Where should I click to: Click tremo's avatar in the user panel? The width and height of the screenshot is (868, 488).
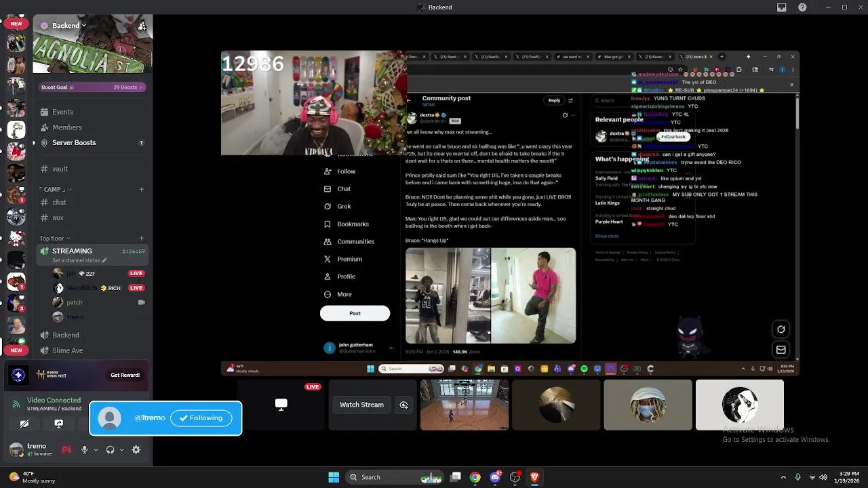coord(16,449)
